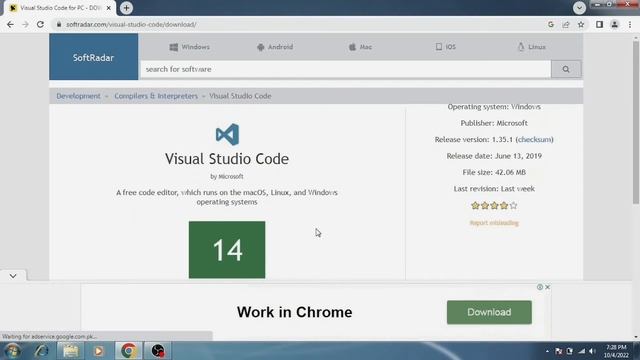
Task: Switch to Chrome in the taskbar
Action: 129,351
